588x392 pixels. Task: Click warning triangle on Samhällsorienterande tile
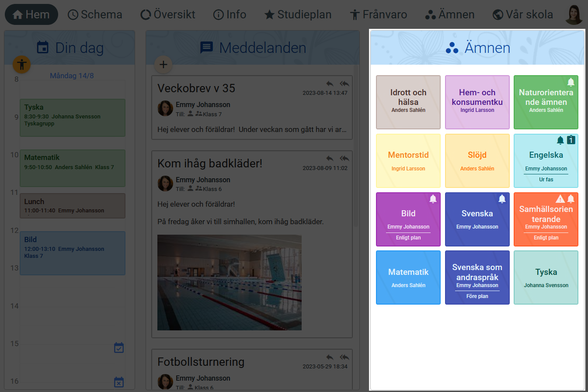point(560,199)
